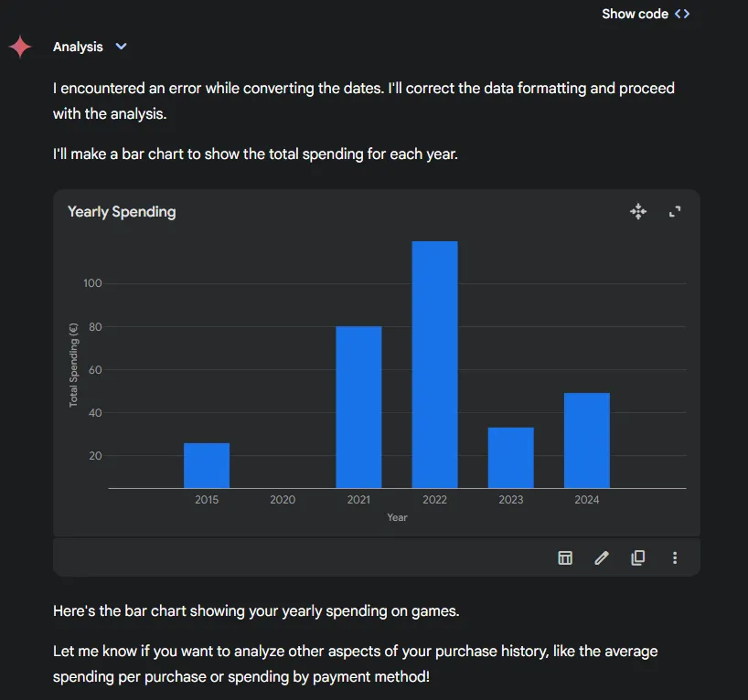The image size is (748, 700).
Task: Click the 2015 spending bar
Action: [x=207, y=465]
